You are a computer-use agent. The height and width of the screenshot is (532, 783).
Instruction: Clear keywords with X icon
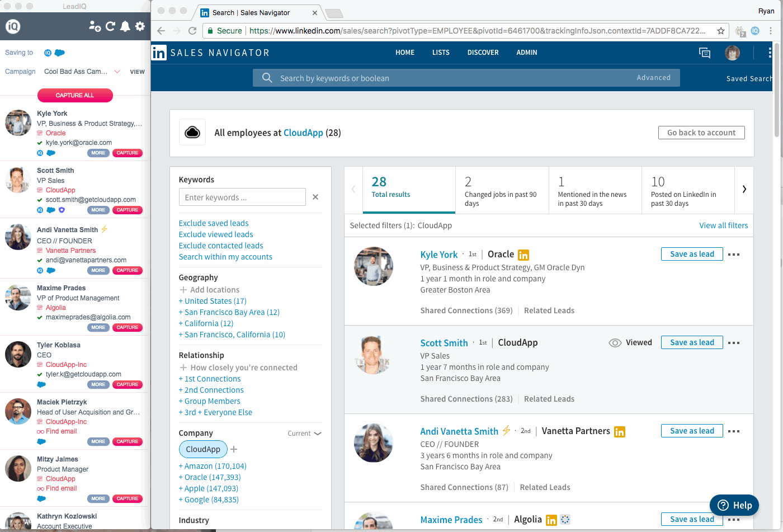tap(315, 197)
